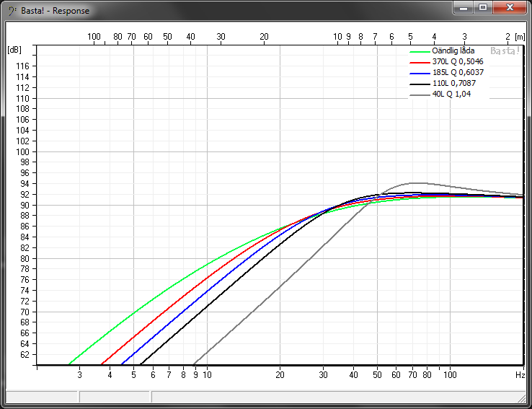Select the '110L 0,7087' legend entry
The image size is (532, 409).
point(455,84)
